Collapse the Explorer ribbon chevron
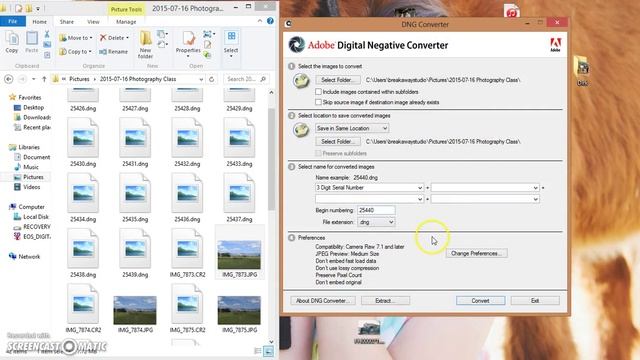This screenshot has width=640, height=360. tap(260, 21)
